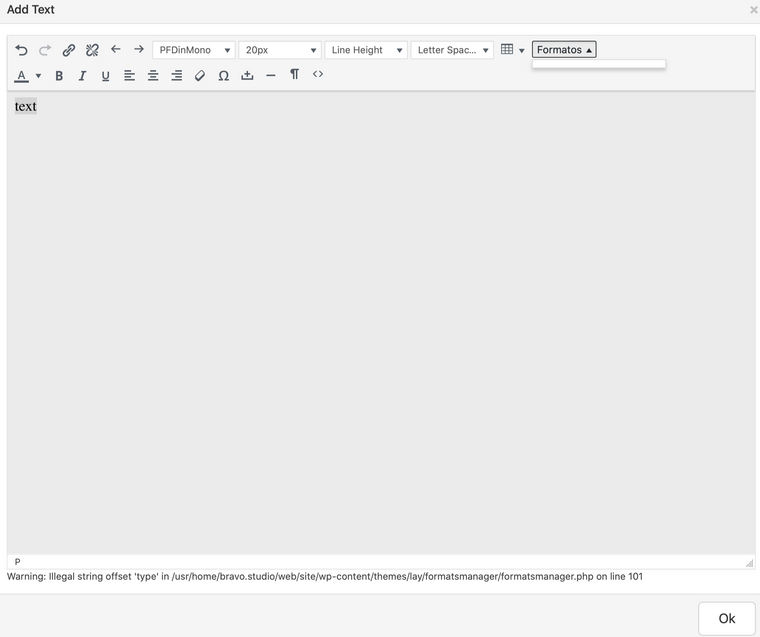Click the text color A swatch
The height and width of the screenshot is (637, 760).
click(x=21, y=75)
